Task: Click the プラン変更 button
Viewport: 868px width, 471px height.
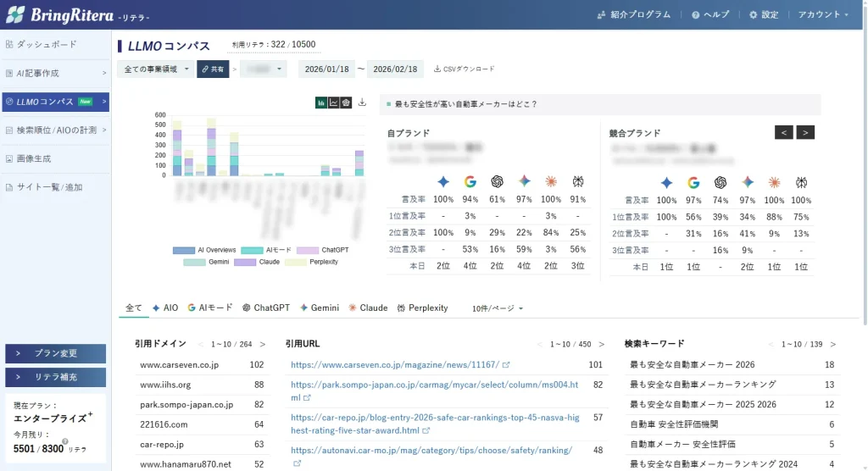Action: [55, 353]
